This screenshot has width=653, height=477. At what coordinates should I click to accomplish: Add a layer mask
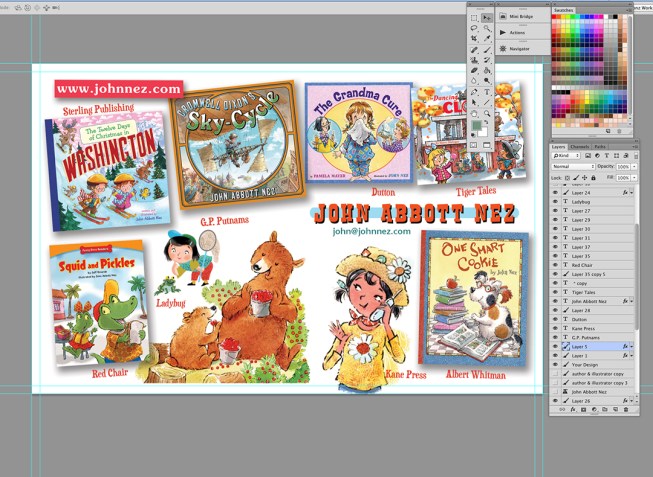[583, 410]
